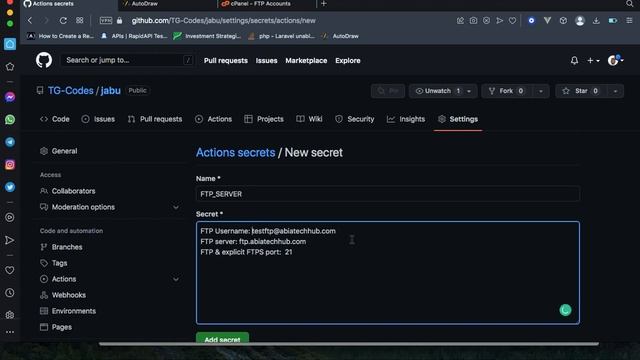This screenshot has width=640, height=360.
Task: Open the Twitter sidebar icon
Action: (x=10, y=187)
